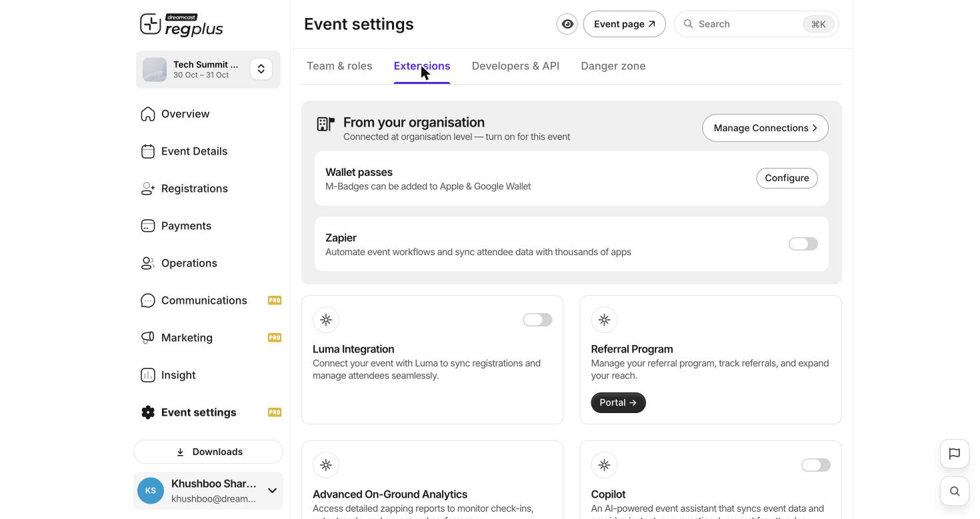Open the feedback flag icon
The height and width of the screenshot is (519, 980).
(955, 454)
